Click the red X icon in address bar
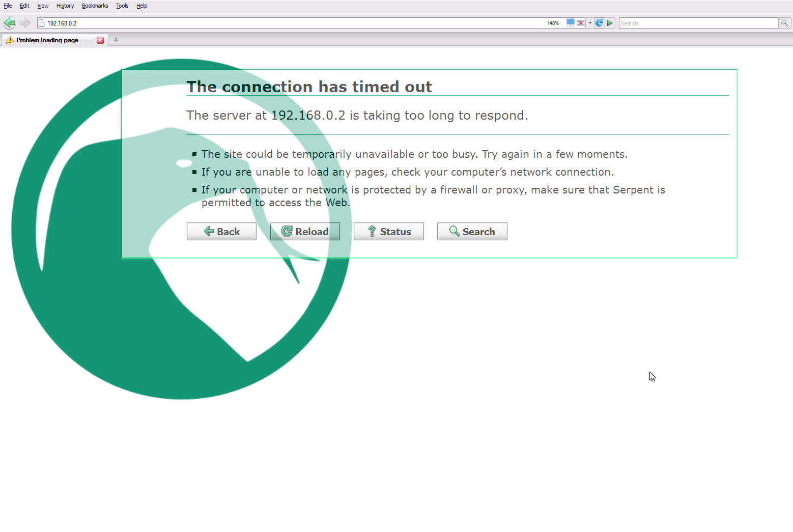This screenshot has height=532, width=793. coord(581,23)
